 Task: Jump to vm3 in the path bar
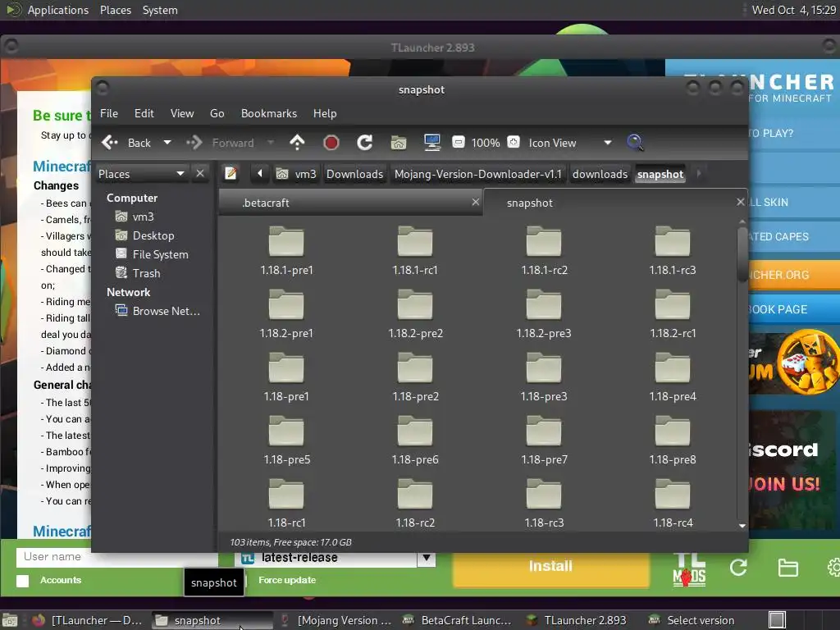pos(296,174)
